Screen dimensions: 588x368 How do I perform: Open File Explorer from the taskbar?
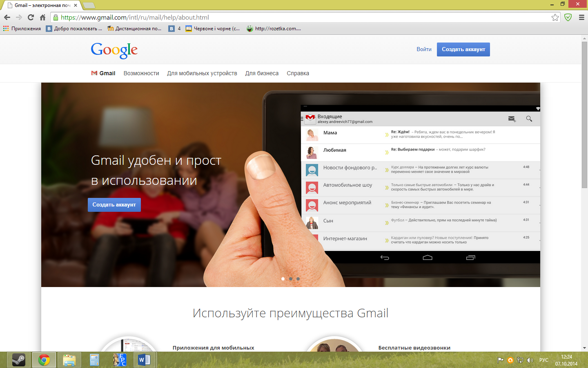tap(69, 360)
